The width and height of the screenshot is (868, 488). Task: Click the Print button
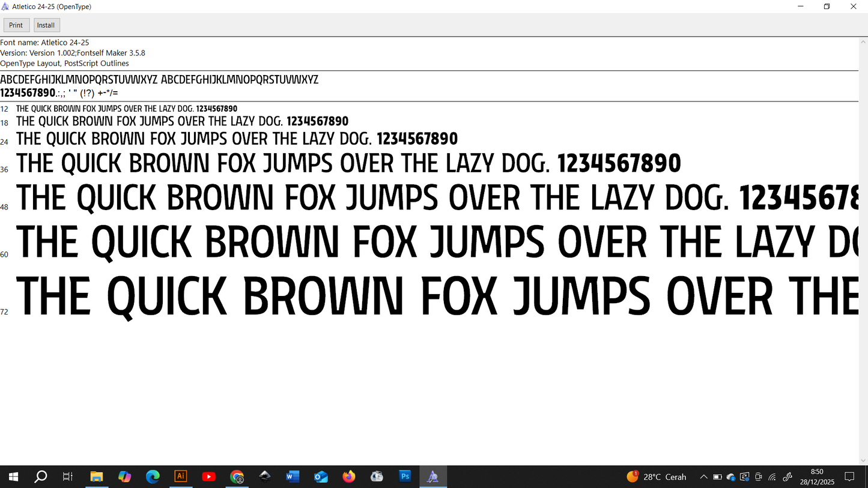pos(16,25)
